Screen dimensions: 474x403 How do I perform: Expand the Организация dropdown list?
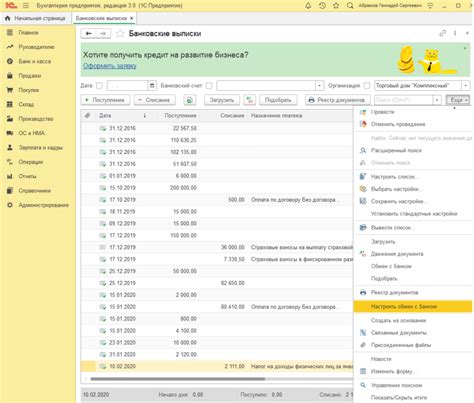pyautogui.click(x=466, y=86)
